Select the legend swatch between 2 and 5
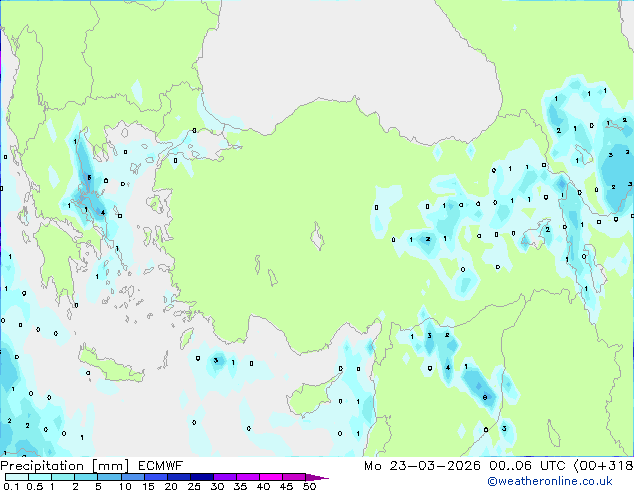This screenshot has width=634, height=490. coord(86,477)
